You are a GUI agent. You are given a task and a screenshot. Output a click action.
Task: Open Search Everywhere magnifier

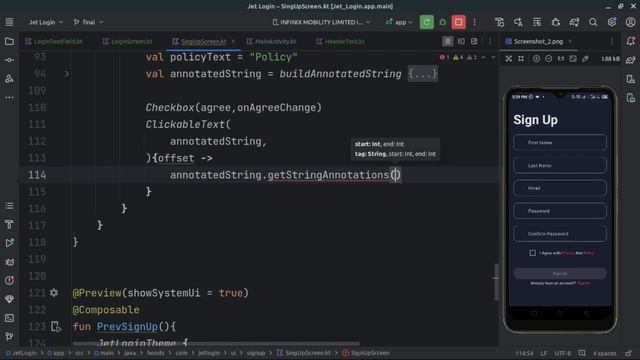click(593, 22)
